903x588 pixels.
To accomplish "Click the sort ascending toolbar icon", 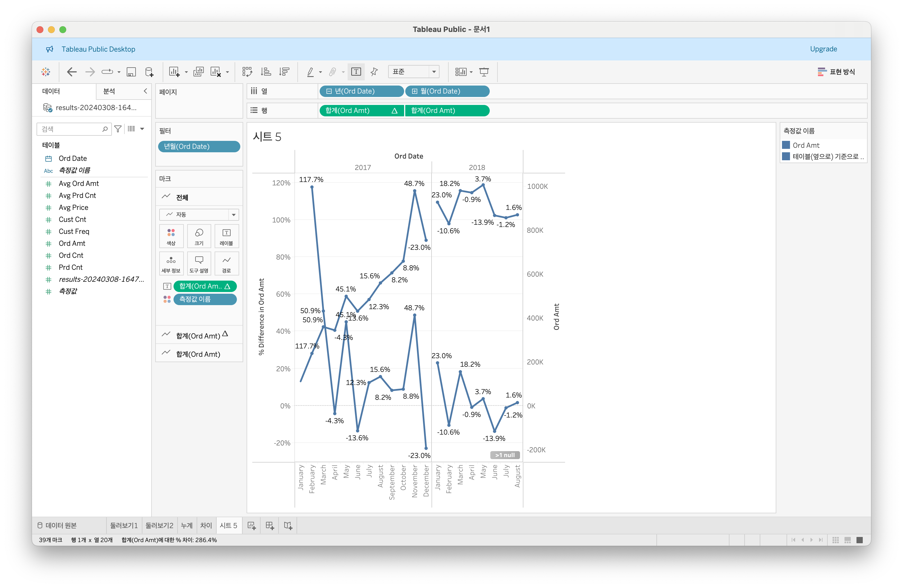I will (x=266, y=72).
